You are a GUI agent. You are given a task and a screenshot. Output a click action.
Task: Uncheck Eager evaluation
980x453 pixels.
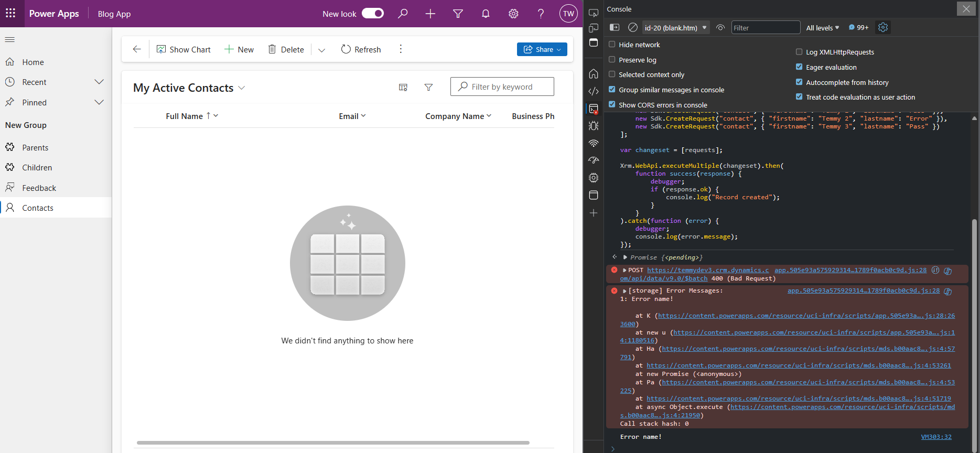click(x=799, y=67)
